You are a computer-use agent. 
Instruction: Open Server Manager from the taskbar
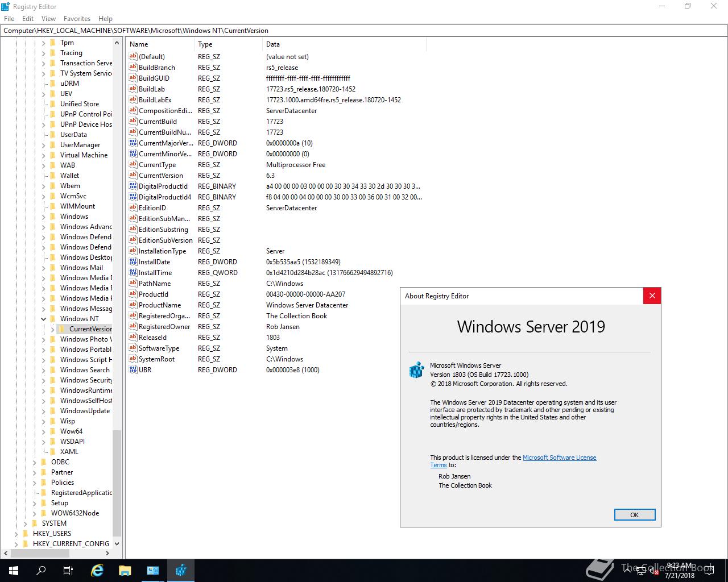153,571
